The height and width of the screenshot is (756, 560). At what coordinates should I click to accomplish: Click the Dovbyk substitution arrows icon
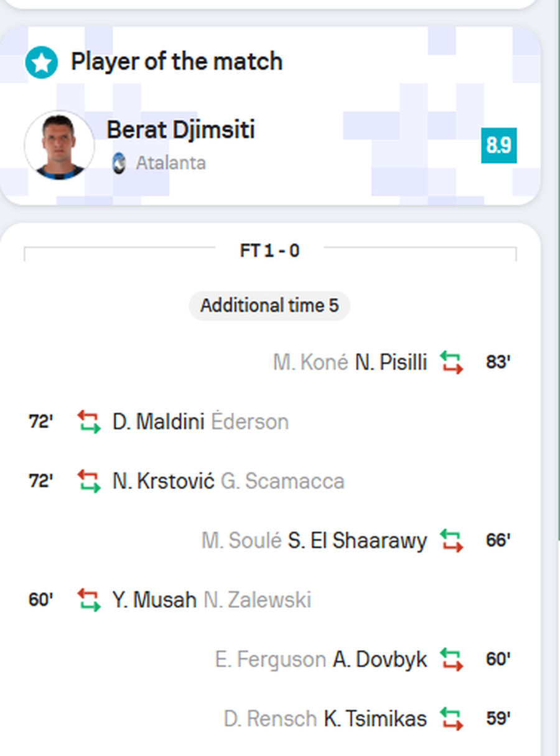click(452, 660)
